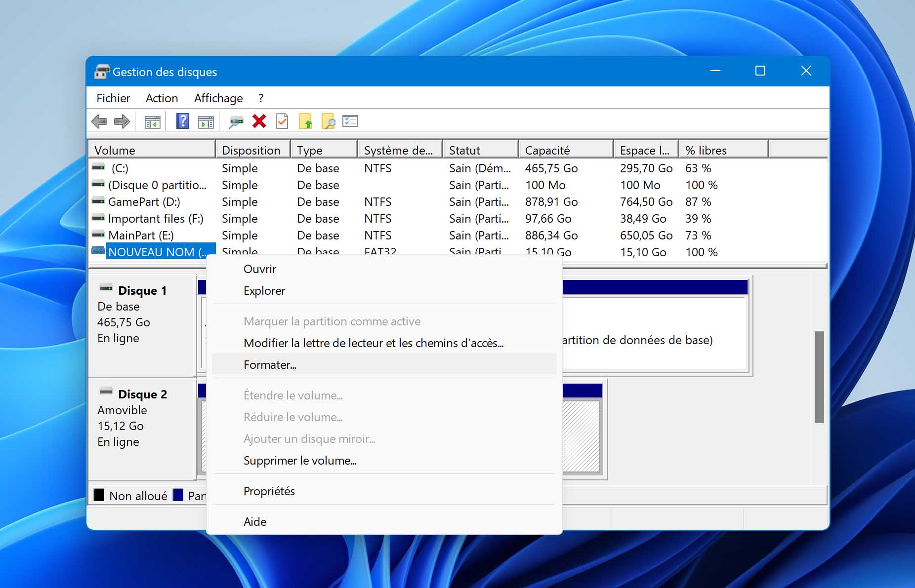
Task: Click the disk icon next to Disque 2
Action: pyautogui.click(x=106, y=392)
